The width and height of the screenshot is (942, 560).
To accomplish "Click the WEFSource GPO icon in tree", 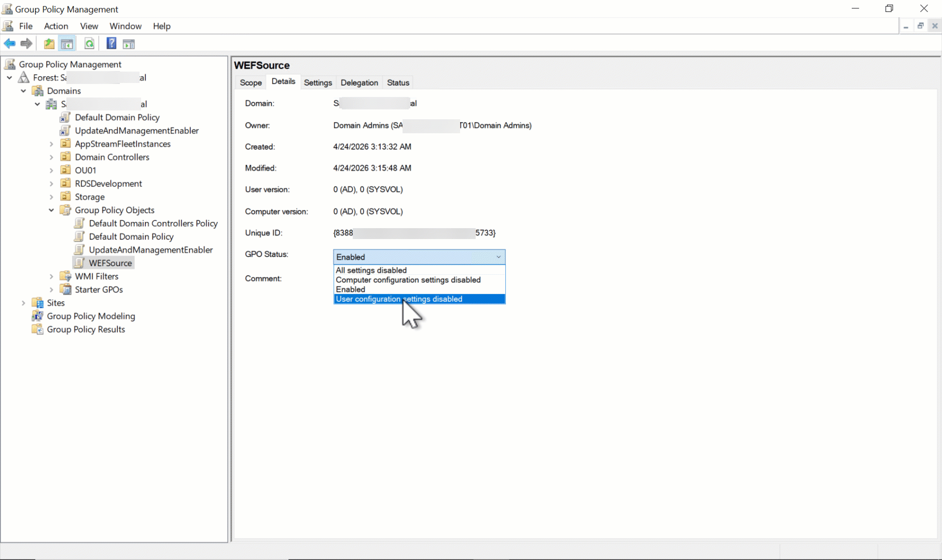I will click(x=79, y=263).
